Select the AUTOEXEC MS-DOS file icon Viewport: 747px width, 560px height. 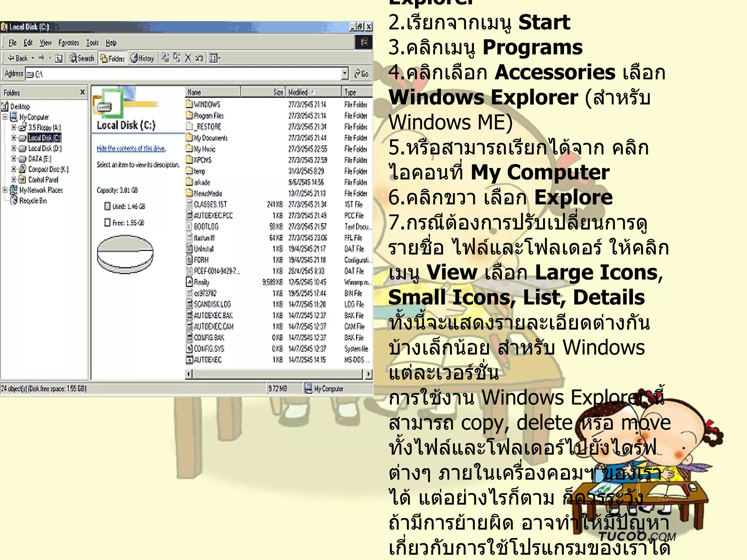pyautogui.click(x=189, y=359)
